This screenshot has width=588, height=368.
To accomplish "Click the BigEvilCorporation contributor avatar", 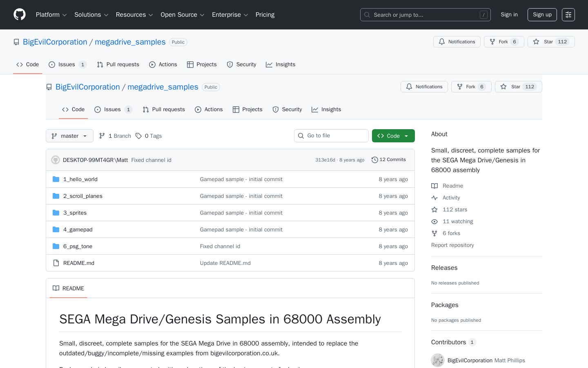I will coord(438,360).
